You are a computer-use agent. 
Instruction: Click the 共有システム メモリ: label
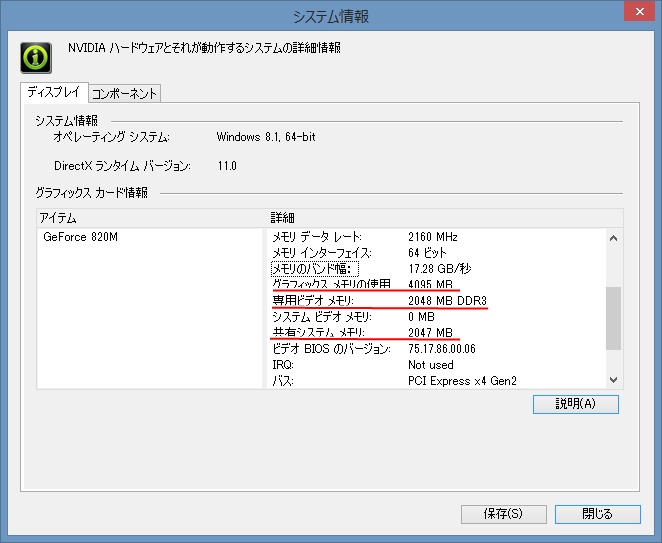[318, 332]
